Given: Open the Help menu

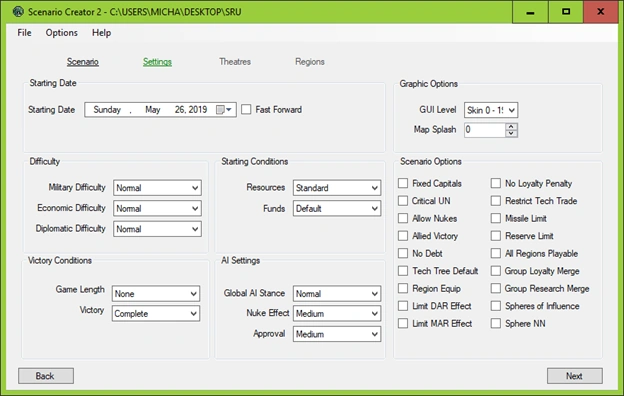Looking at the screenshot, I should [101, 33].
